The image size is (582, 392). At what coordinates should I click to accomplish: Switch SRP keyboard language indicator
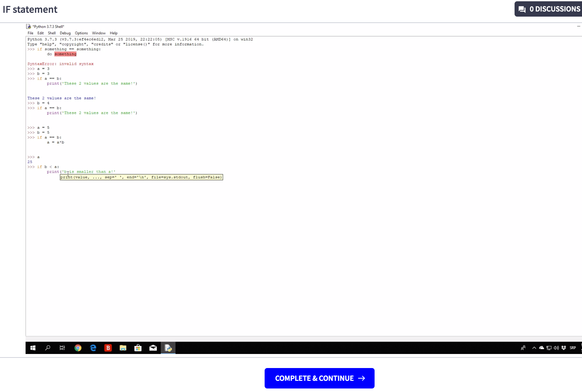[573, 348]
